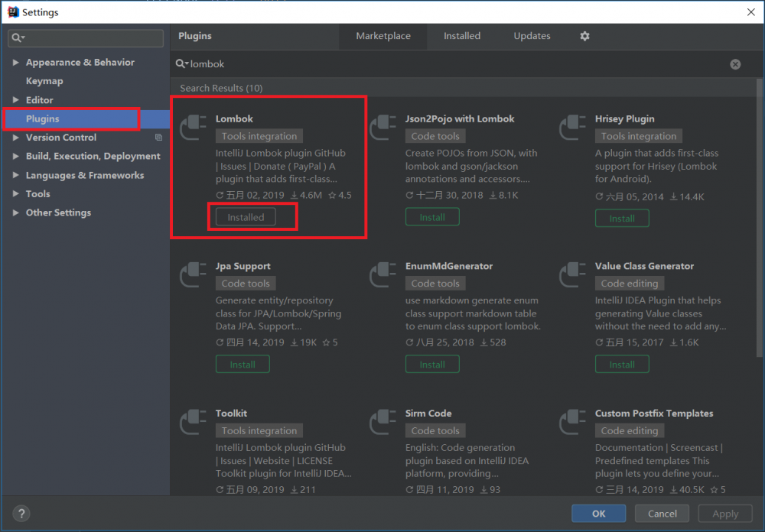
Task: Click the Hrisey Plugin title
Action: pos(624,118)
